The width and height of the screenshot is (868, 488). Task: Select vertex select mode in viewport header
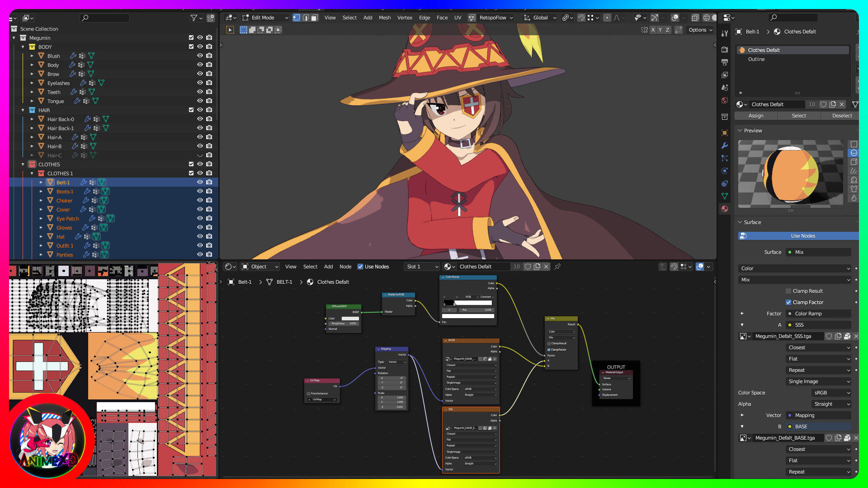point(297,18)
